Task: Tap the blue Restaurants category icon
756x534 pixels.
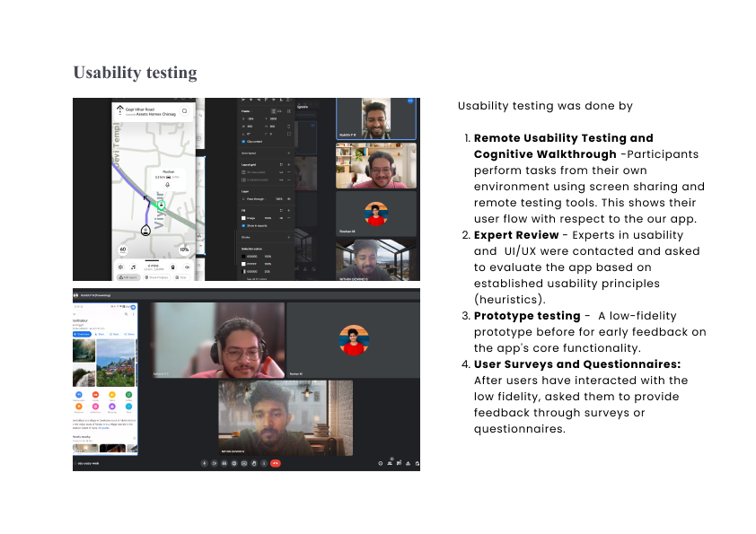Action: tap(79, 395)
